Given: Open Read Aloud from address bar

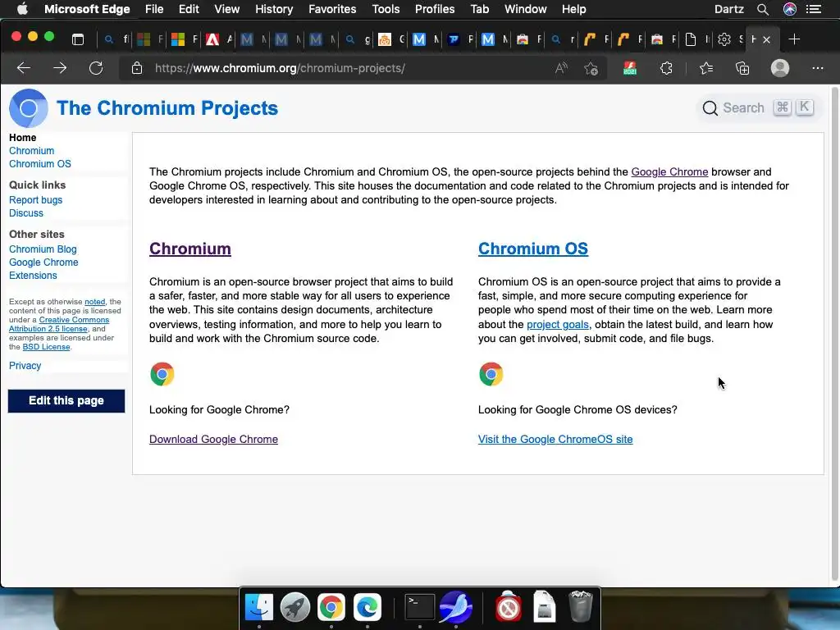Looking at the screenshot, I should (x=561, y=68).
